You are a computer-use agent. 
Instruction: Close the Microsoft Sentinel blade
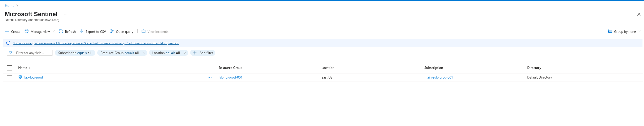point(639,14)
